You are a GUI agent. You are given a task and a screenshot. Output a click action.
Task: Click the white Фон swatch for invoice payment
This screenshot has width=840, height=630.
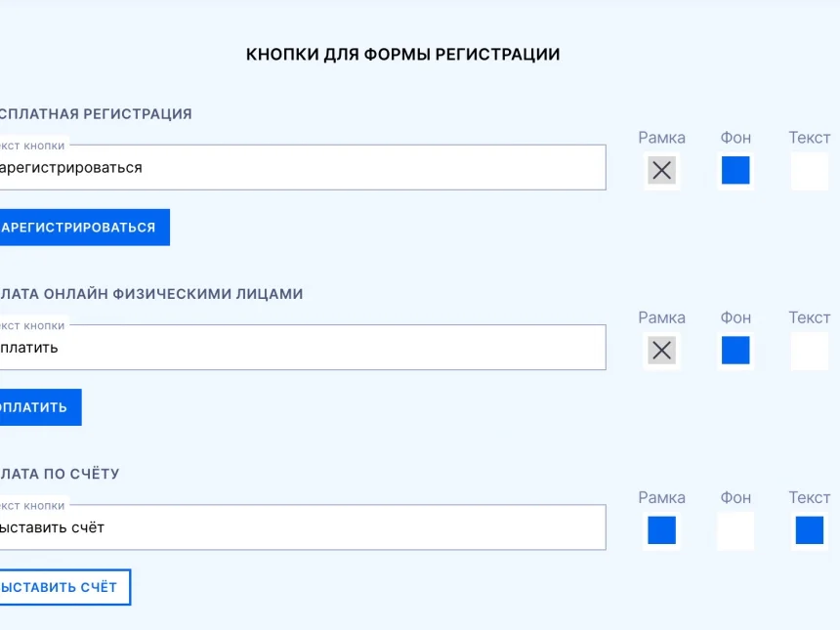[735, 530]
